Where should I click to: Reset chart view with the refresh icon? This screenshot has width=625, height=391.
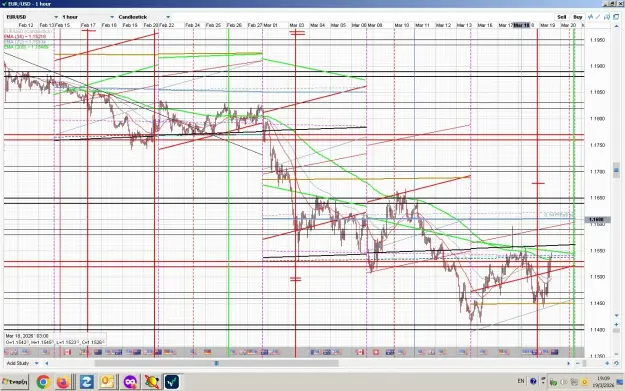[616, 363]
